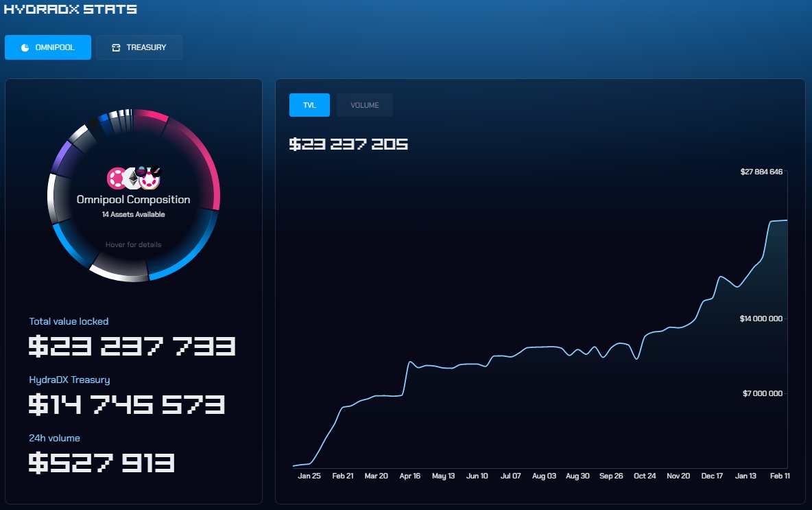Click the $14 745 573 treasury value

127,405
